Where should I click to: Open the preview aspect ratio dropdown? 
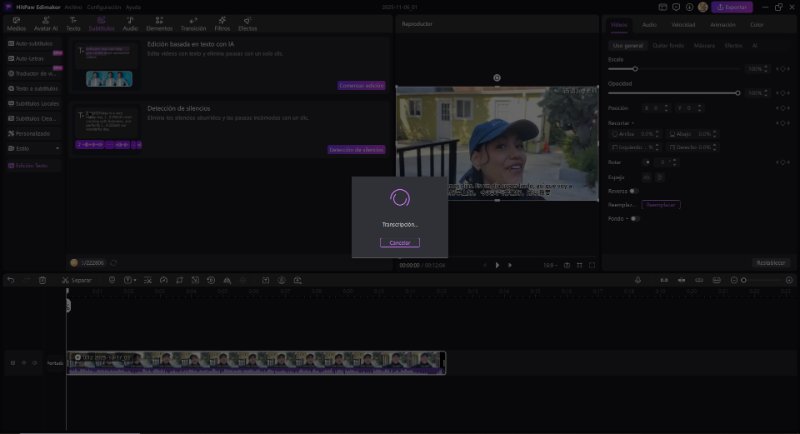point(549,265)
